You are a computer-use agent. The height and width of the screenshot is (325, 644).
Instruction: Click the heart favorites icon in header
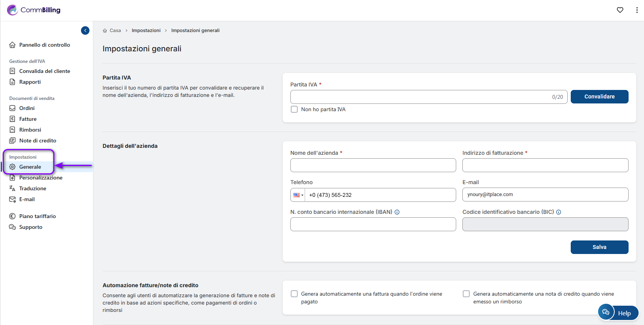(x=620, y=10)
